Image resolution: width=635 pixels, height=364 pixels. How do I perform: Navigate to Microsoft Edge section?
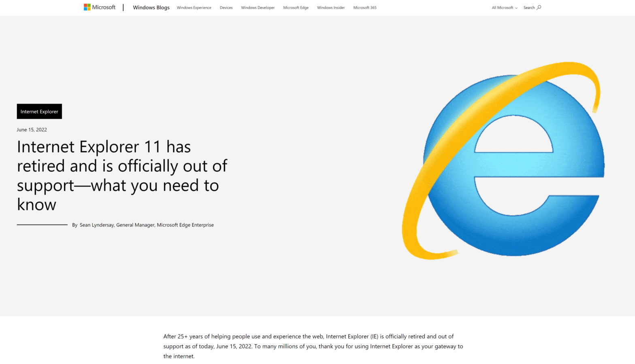point(296,8)
